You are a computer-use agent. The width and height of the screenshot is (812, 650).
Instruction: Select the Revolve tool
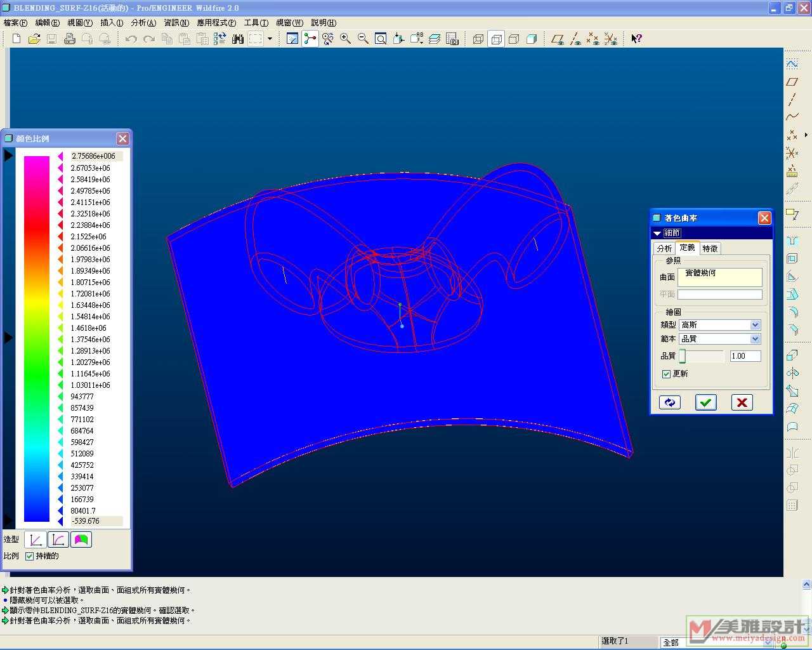[792, 373]
